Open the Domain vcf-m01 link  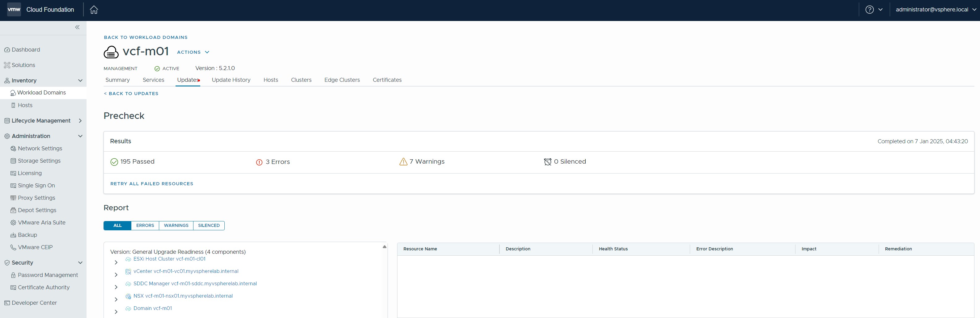tap(153, 308)
